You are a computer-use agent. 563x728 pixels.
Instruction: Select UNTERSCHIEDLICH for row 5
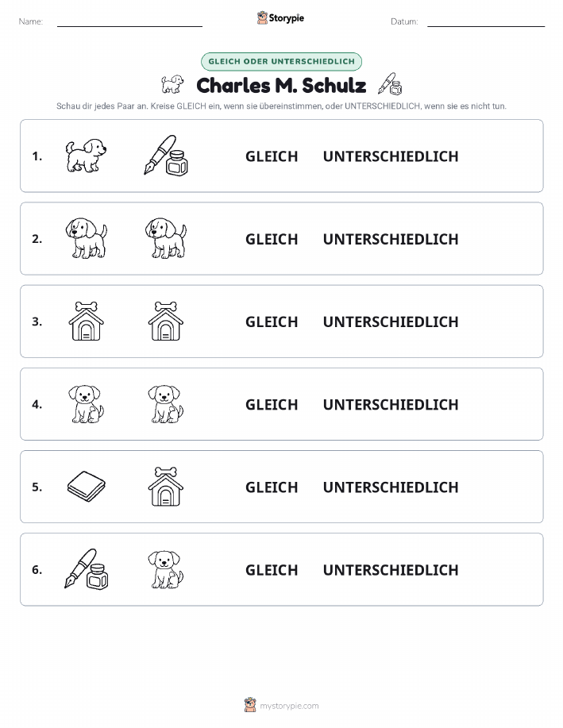pos(391,487)
